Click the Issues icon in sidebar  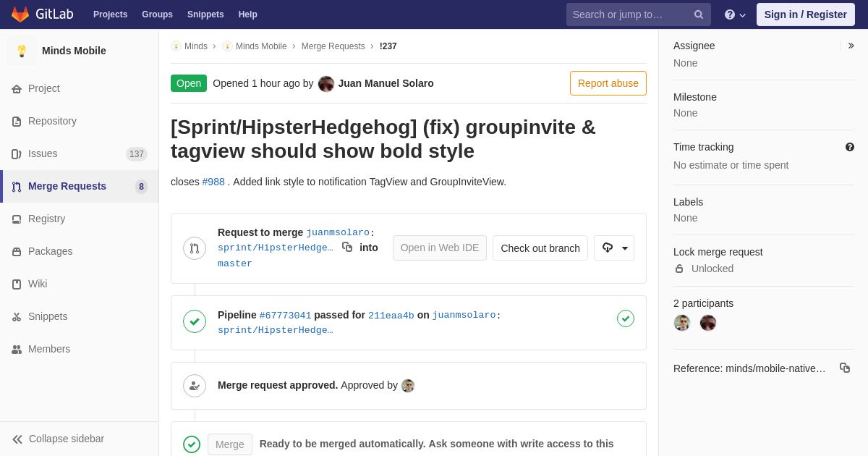[17, 154]
